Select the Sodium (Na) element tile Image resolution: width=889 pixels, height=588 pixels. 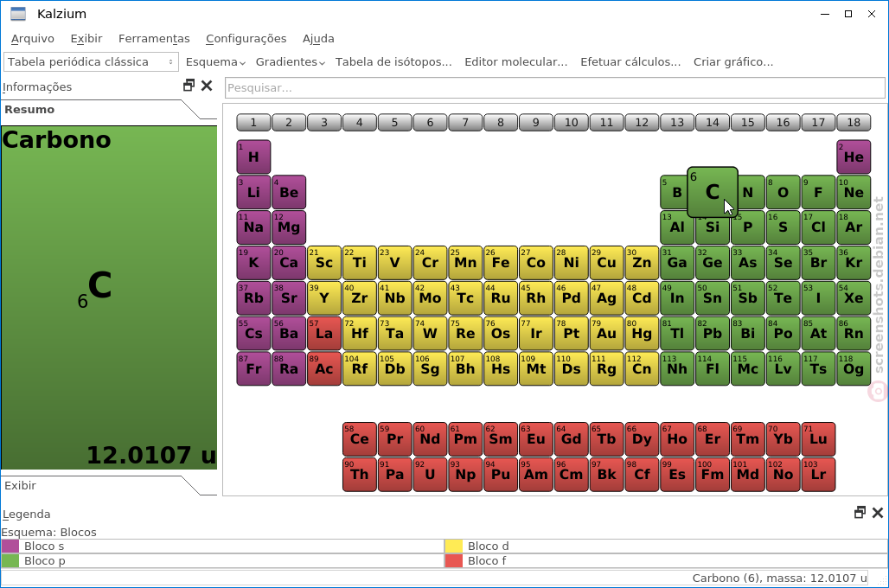[253, 227]
